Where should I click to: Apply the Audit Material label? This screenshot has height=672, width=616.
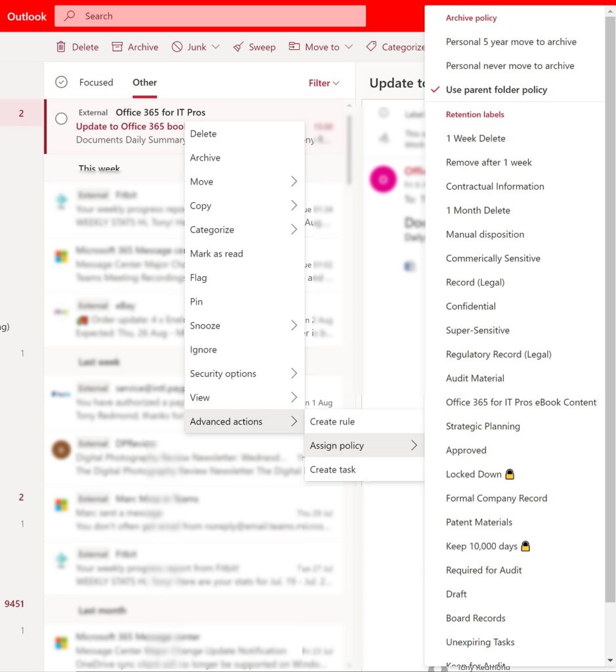514,379
